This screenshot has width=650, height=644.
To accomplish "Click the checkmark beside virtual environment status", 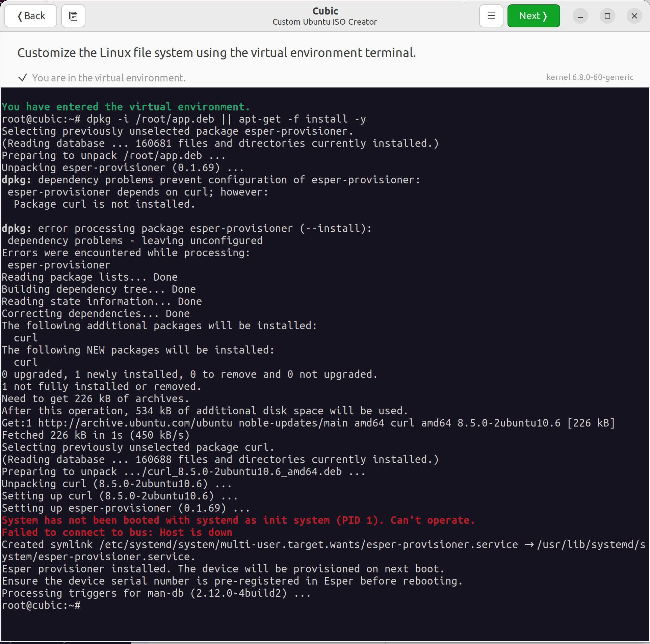I will tap(22, 77).
